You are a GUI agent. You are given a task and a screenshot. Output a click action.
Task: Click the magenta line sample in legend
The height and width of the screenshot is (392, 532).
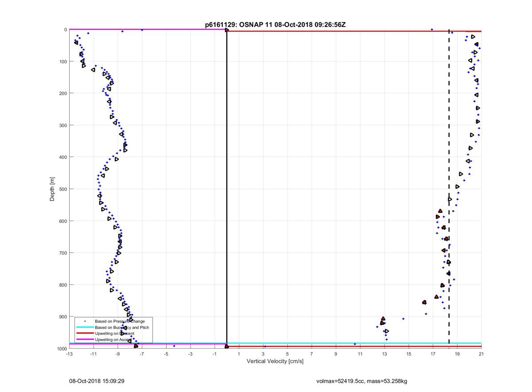click(85, 339)
